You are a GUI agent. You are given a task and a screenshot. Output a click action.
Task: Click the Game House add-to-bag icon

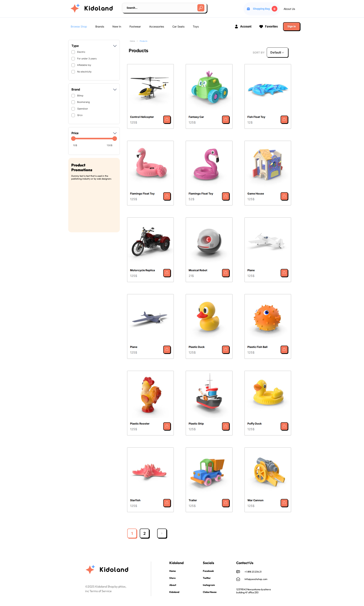coord(284,196)
